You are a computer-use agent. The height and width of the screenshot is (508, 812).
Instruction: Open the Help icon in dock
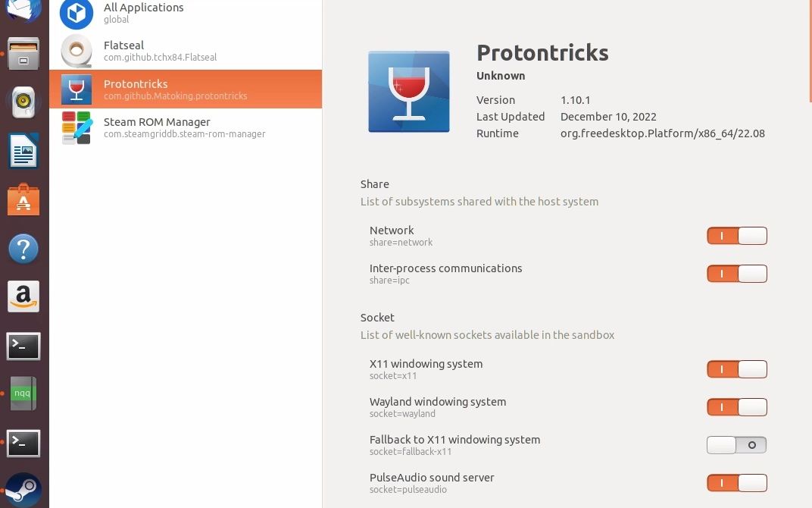tap(23, 249)
